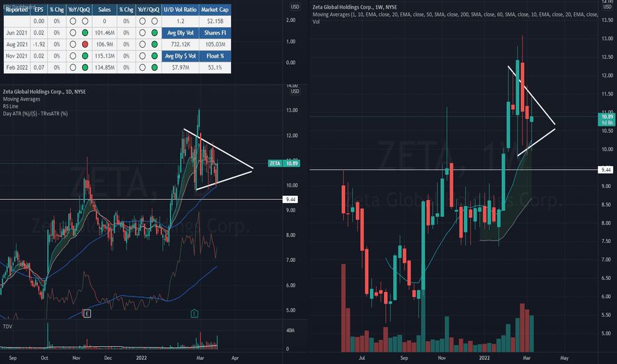
Task: Open the USD currency selector on the daily chart
Action: (x=295, y=91)
